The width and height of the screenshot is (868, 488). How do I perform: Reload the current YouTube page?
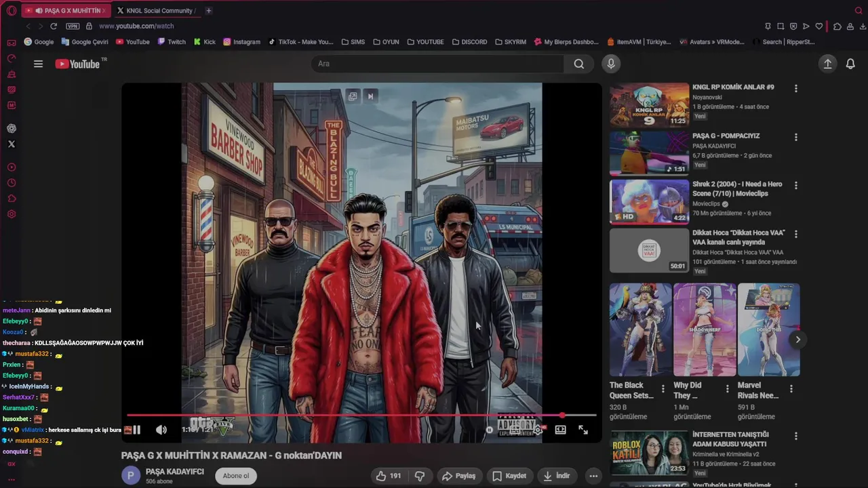coord(54,26)
